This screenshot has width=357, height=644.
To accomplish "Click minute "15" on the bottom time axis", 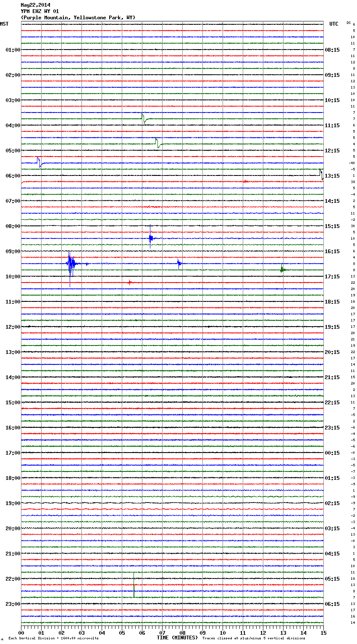I will 323,633.
